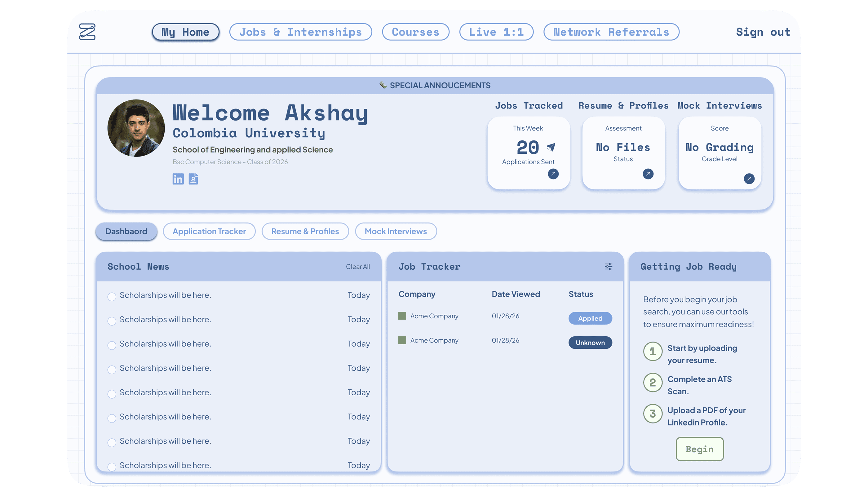Click the profile photo thumbnail
Viewport: 868px width, 496px height.
pyautogui.click(x=136, y=128)
